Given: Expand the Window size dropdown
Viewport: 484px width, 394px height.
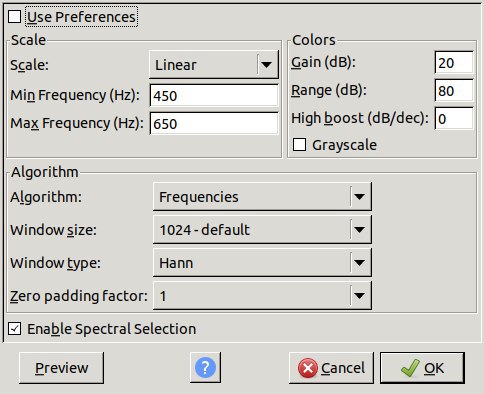Looking at the screenshot, I should click(x=262, y=230).
